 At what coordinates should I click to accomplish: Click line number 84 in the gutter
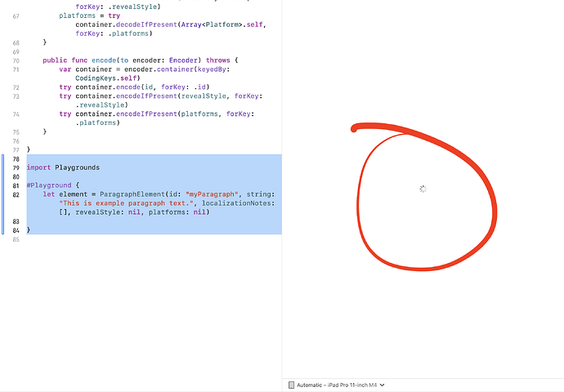click(16, 230)
